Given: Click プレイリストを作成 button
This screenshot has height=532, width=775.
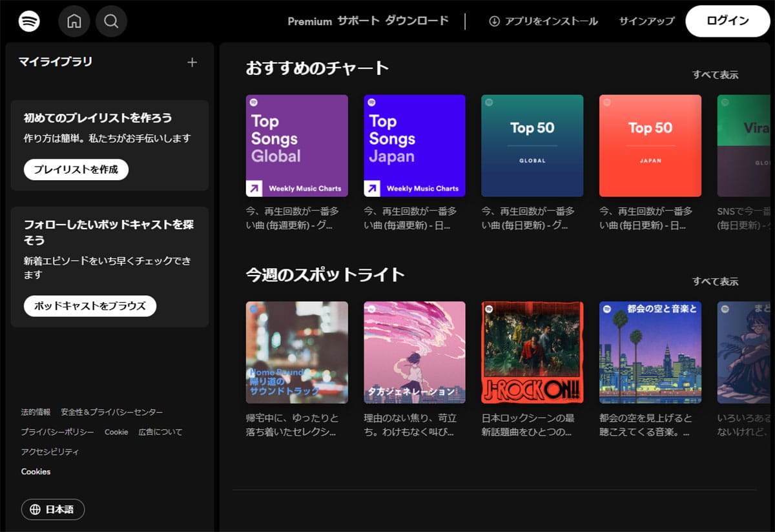Looking at the screenshot, I should click(76, 169).
